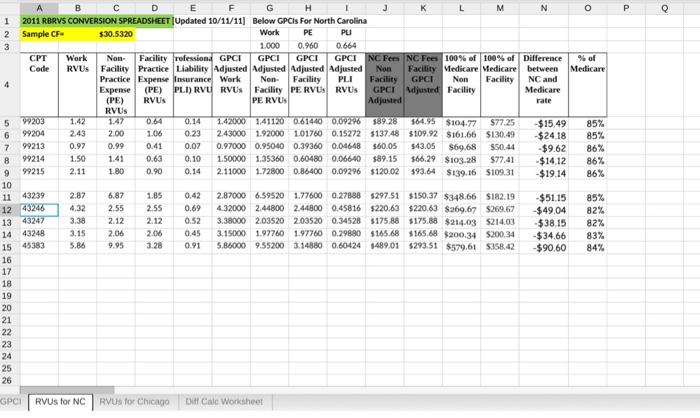This screenshot has height=418, width=700.
Task: Switch to the RVUs for Chicago tab
Action: (x=134, y=401)
